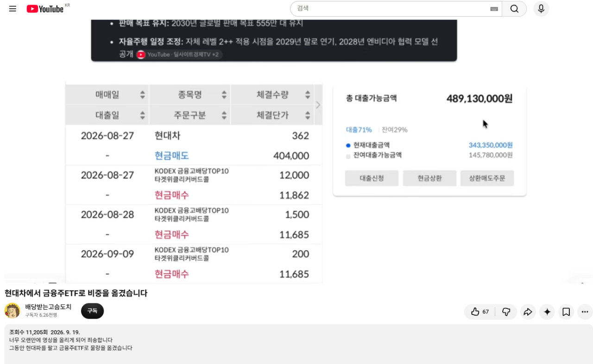The image size is (593, 364).
Task: Select the 현대차 stock name cell
Action: point(167,136)
